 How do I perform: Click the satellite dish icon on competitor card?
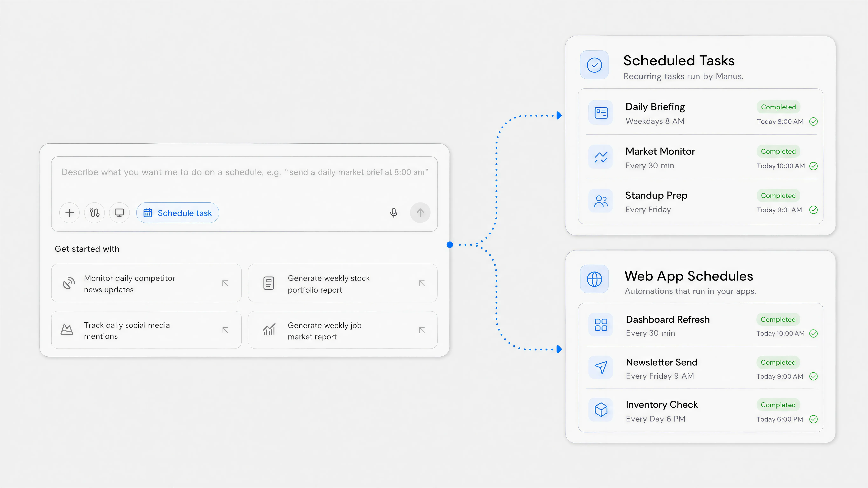click(x=69, y=283)
